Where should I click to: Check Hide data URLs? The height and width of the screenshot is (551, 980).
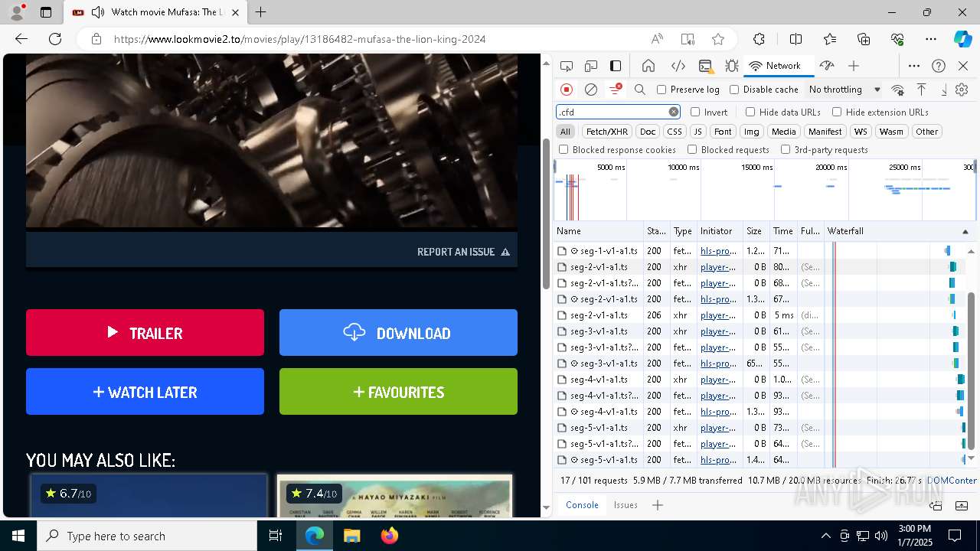coord(750,112)
